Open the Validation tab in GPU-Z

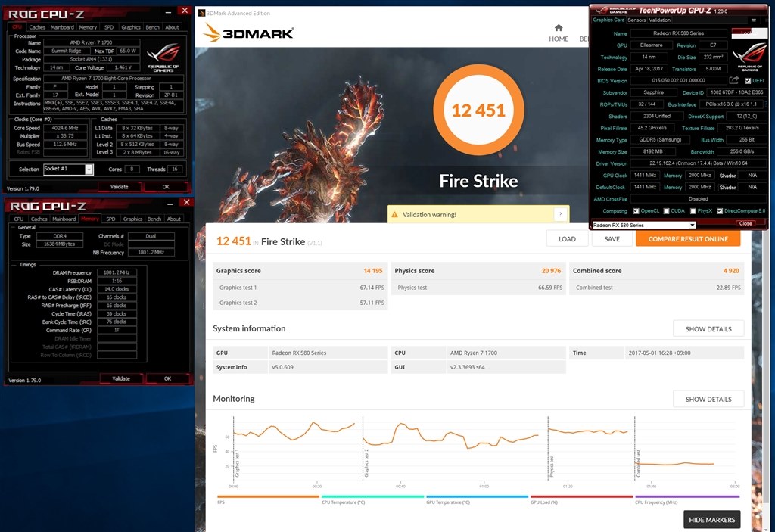pos(660,20)
